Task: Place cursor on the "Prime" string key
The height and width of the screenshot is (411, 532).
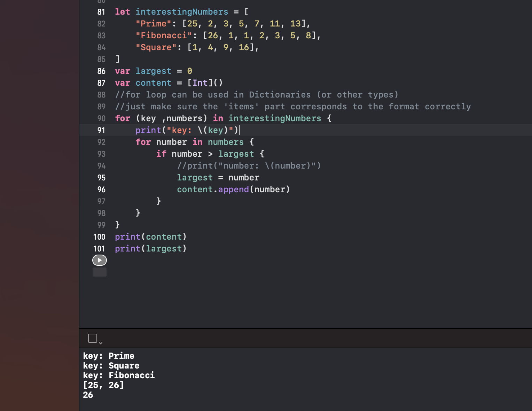Action: click(x=154, y=24)
